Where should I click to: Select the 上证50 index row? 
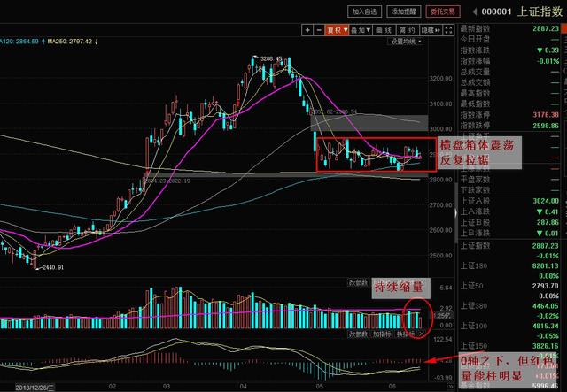[470, 287]
